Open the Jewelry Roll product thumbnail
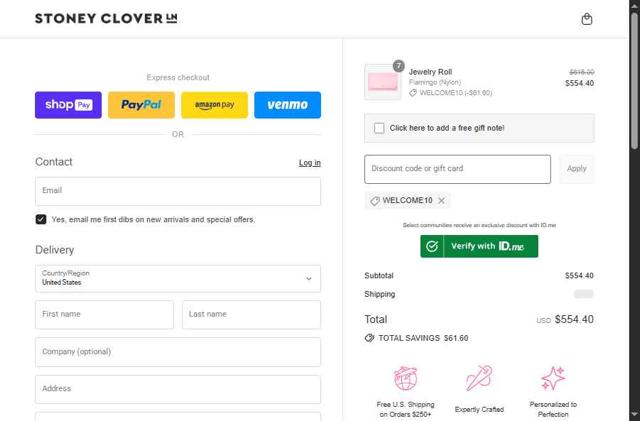640x421 pixels. [383, 82]
